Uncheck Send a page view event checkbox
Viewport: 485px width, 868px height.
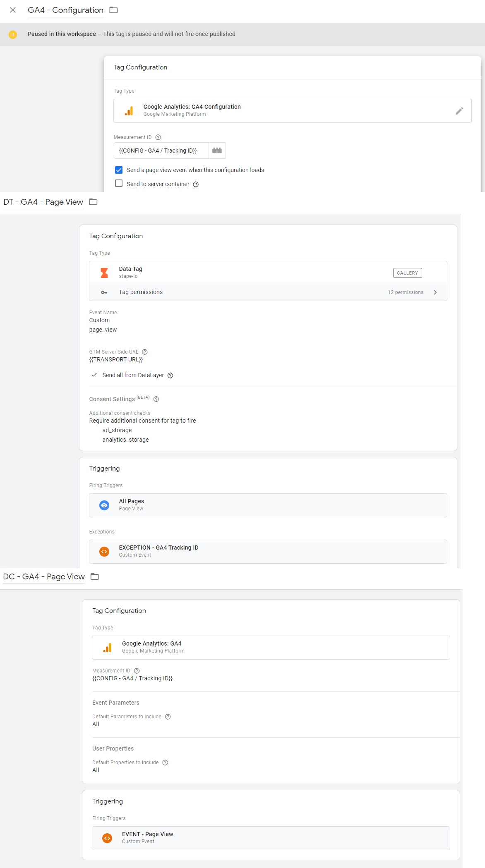tap(119, 170)
